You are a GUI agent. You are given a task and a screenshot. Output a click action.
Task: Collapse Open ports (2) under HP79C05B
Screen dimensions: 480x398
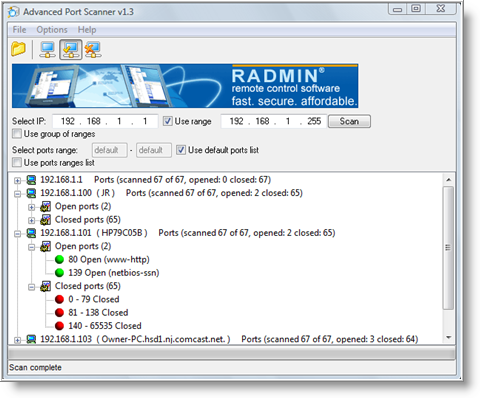tap(31, 247)
